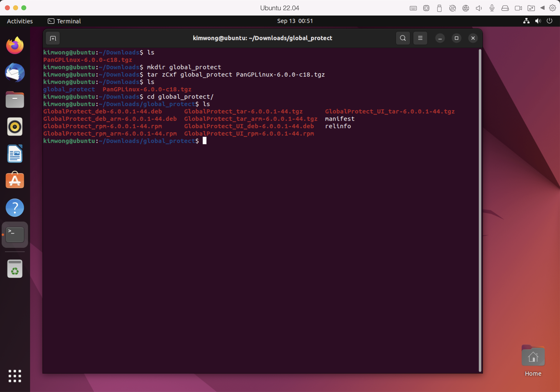The image size is (560, 392).
Task: Click the terminal cursor at last prompt
Action: pos(204,141)
